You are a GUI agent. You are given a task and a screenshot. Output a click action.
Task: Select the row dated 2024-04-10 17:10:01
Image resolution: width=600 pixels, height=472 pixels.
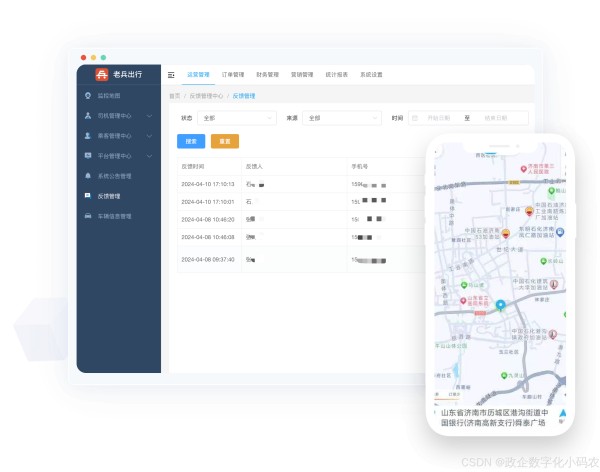click(302, 202)
